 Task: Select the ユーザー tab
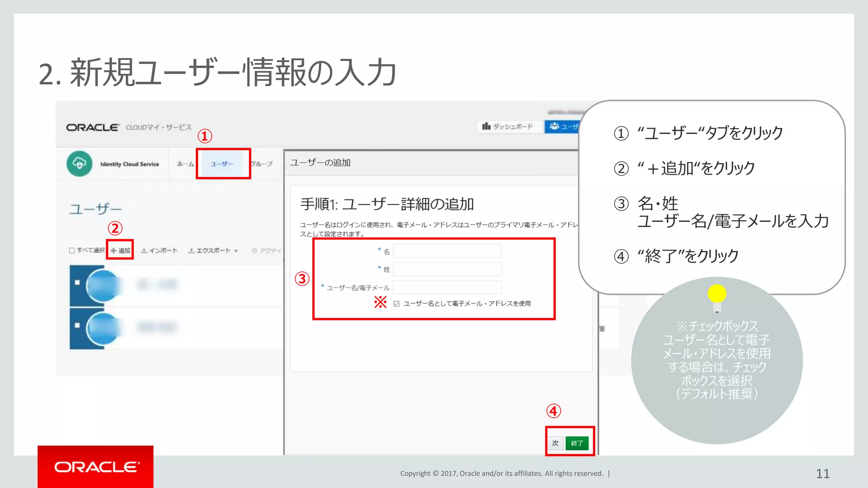click(x=222, y=164)
